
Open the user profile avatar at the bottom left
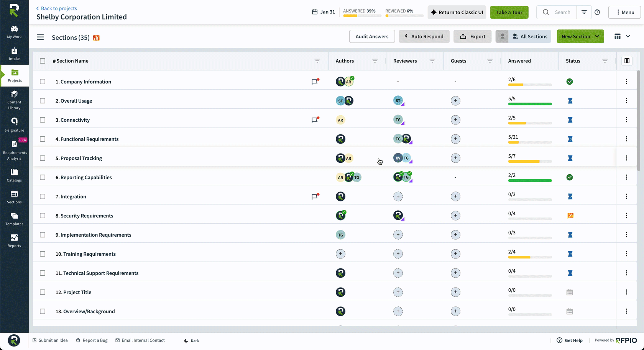(x=14, y=340)
